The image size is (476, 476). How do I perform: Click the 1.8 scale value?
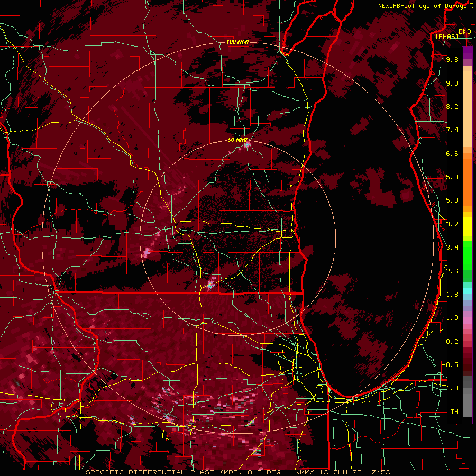point(452,295)
